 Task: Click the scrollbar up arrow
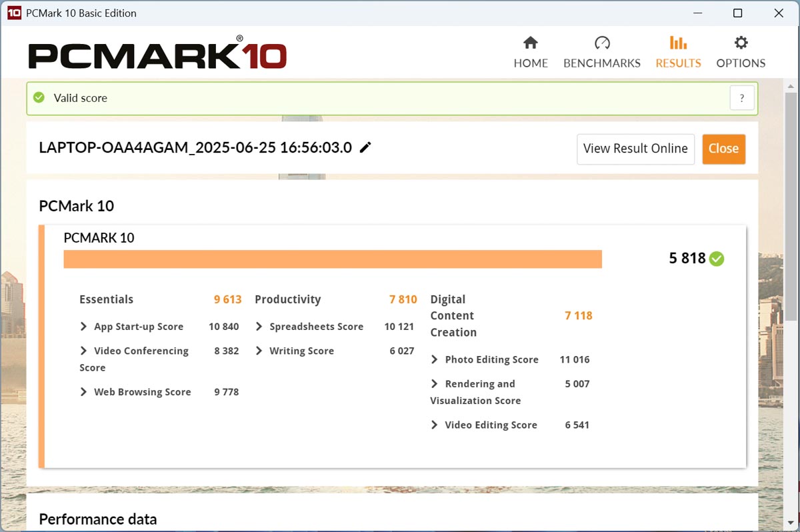click(791, 87)
